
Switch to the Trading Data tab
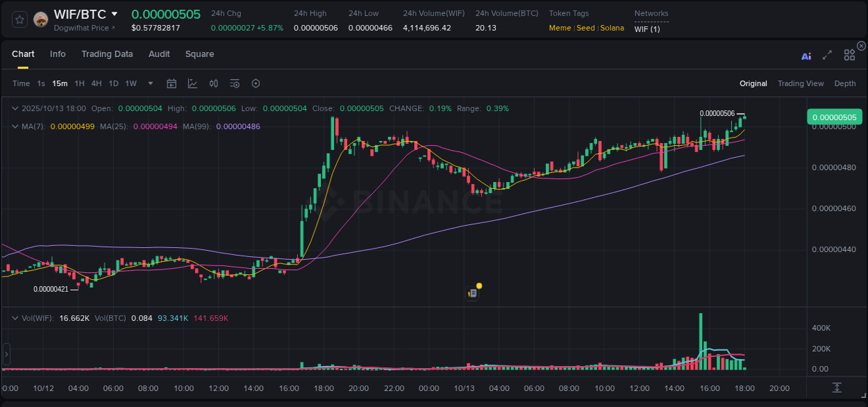107,53
